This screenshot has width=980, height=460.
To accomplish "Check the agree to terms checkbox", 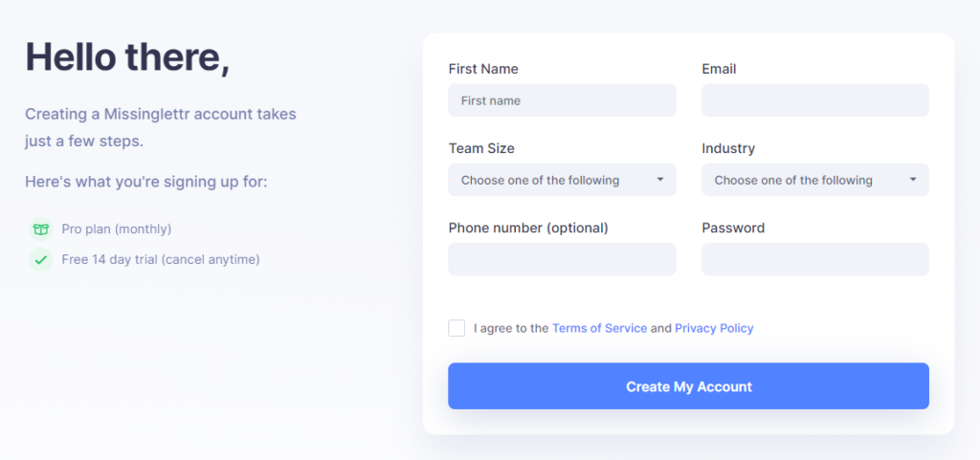I will [457, 328].
